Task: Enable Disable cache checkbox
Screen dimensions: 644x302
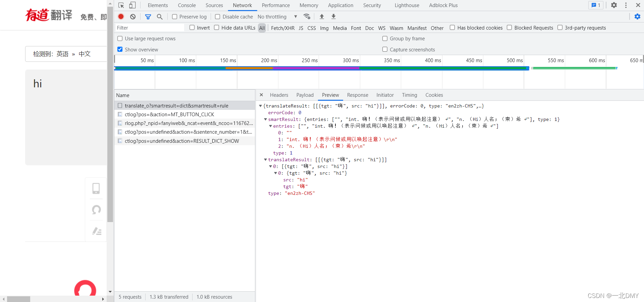Action: click(x=217, y=16)
